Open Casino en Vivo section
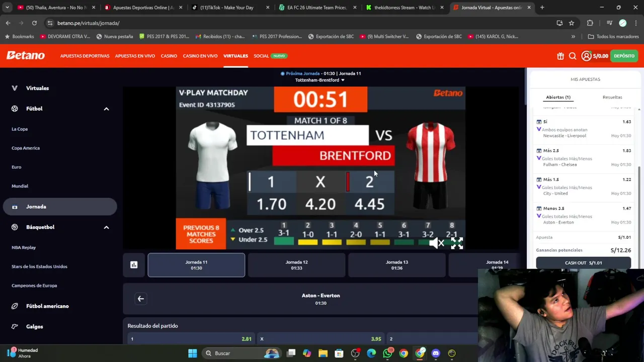The width and height of the screenshot is (644, 362). (200, 56)
